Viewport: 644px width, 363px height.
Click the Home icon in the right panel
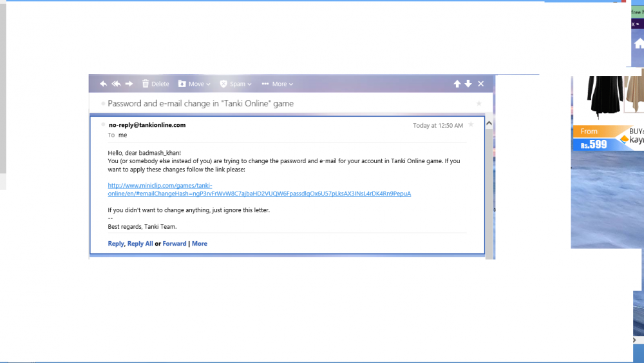coord(638,43)
